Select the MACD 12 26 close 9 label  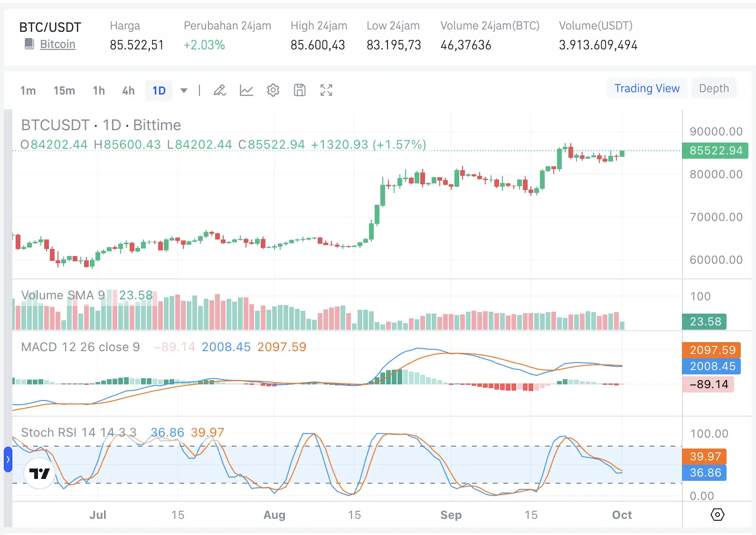click(x=80, y=347)
